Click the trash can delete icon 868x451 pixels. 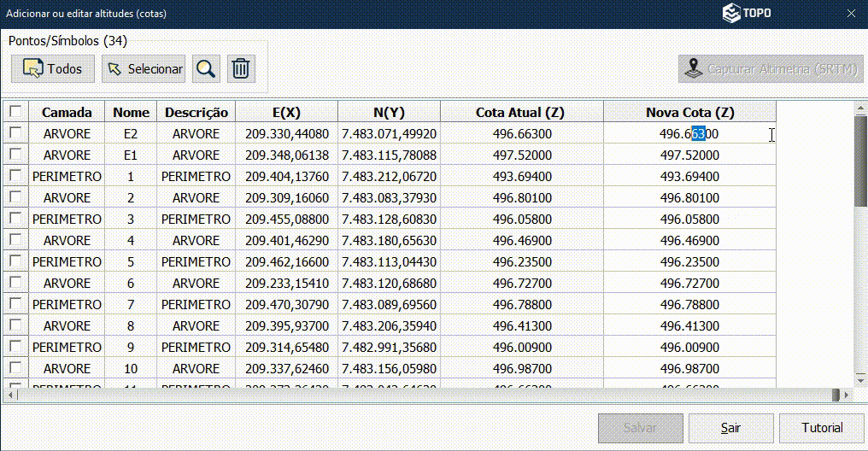[x=241, y=69]
